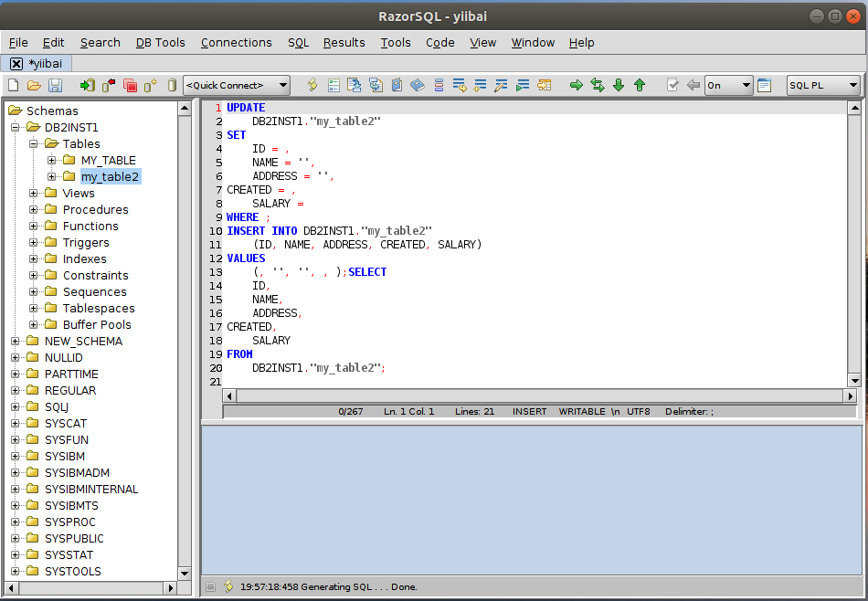Open the SQL PL language dropdown
Viewport: 868px width, 601px height.
coord(823,85)
